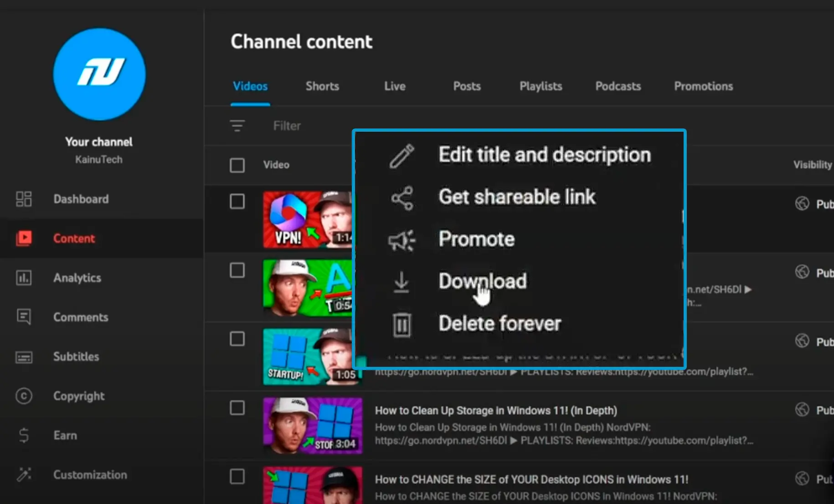Open the VPN video thumbnail
Screen dimensions: 834x504
click(308, 220)
